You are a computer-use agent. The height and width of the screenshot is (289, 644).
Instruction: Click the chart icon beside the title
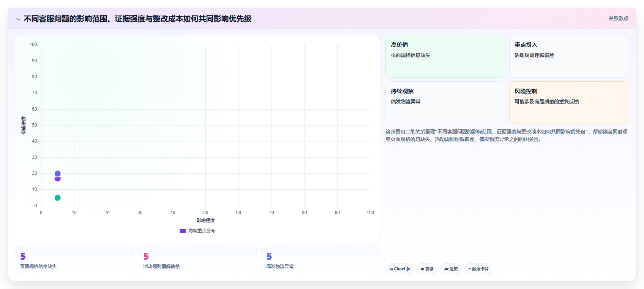(18, 19)
